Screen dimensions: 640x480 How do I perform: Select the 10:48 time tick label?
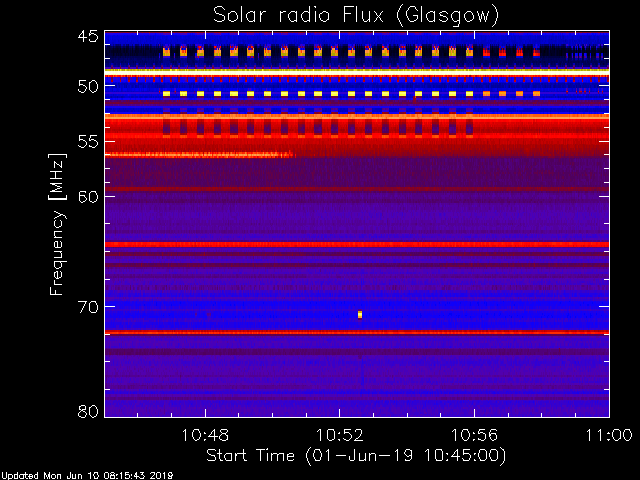pyautogui.click(x=205, y=436)
